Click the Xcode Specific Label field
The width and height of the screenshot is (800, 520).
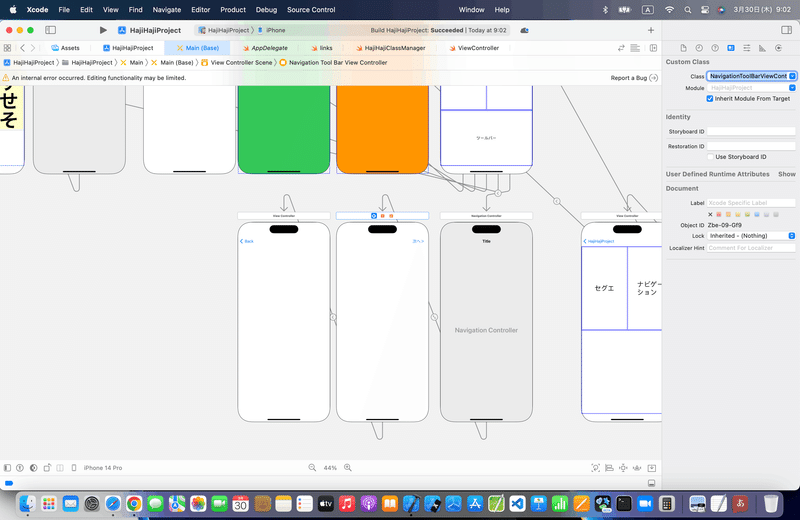751,203
